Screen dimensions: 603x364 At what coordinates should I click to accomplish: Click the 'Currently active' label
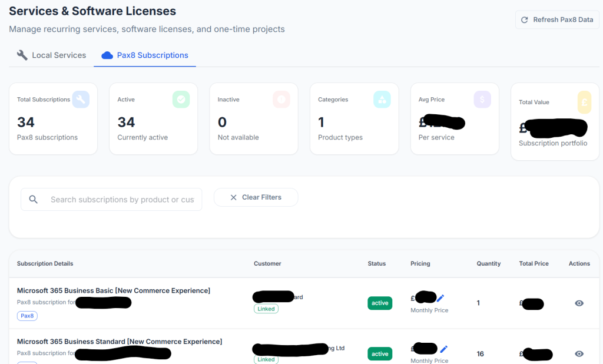point(143,137)
